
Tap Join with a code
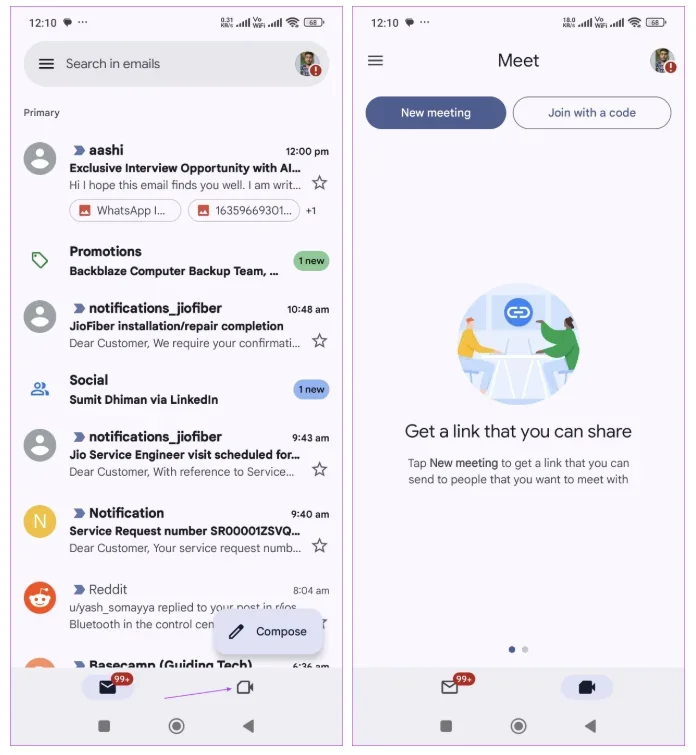[591, 113]
